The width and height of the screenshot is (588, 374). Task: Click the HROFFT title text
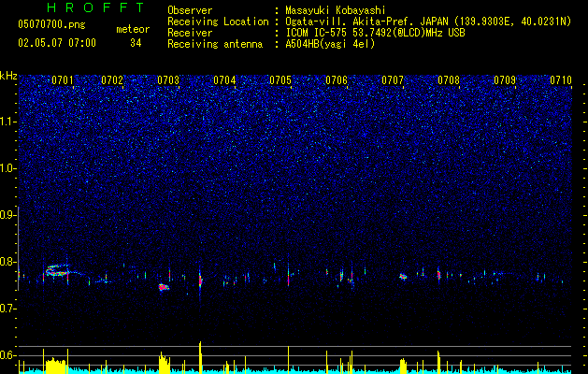(x=95, y=7)
